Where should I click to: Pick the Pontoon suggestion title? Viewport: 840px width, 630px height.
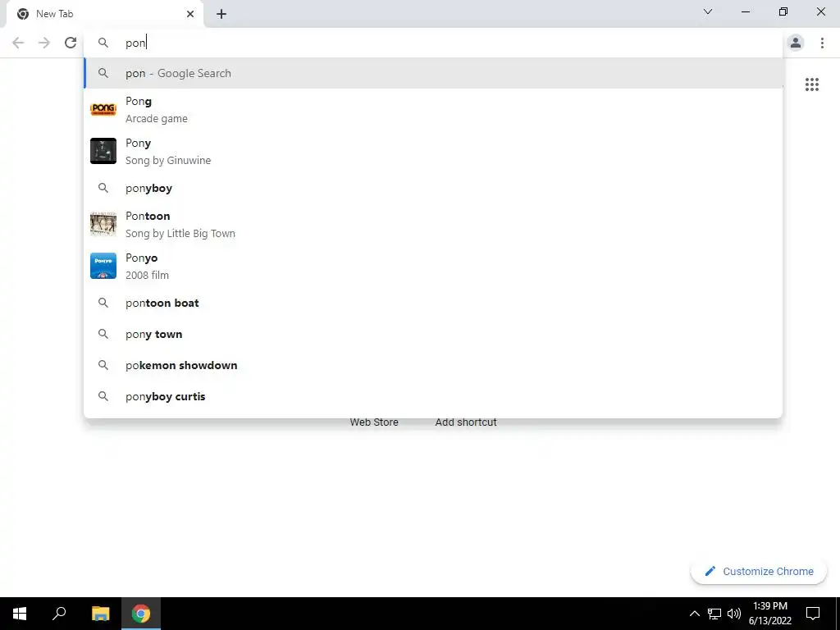click(148, 216)
